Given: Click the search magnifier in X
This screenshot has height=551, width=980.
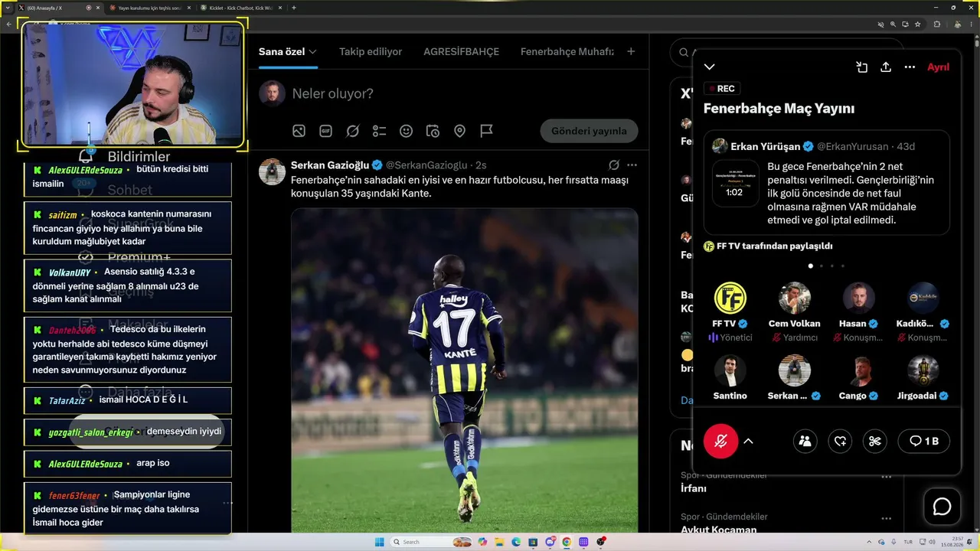Looking at the screenshot, I should (684, 52).
